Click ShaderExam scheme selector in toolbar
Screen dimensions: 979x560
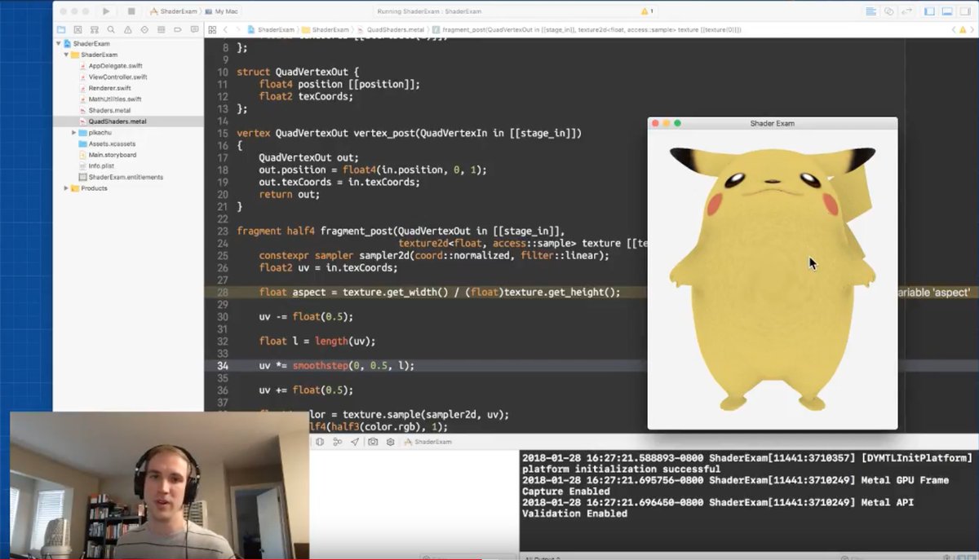pyautogui.click(x=173, y=11)
